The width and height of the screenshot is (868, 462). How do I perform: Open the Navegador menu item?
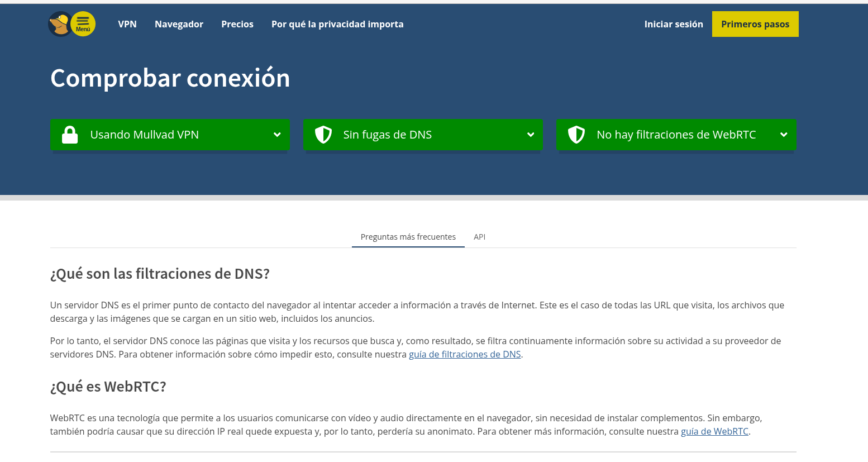[x=179, y=24]
